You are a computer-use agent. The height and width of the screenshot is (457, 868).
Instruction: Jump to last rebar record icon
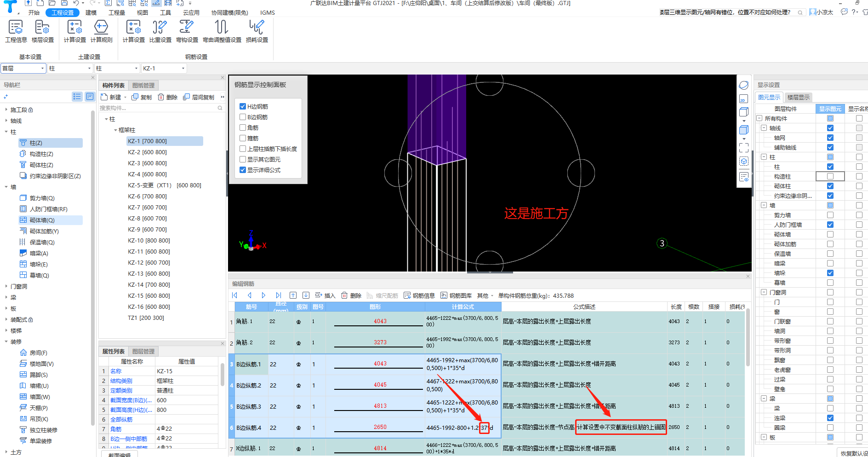click(278, 295)
